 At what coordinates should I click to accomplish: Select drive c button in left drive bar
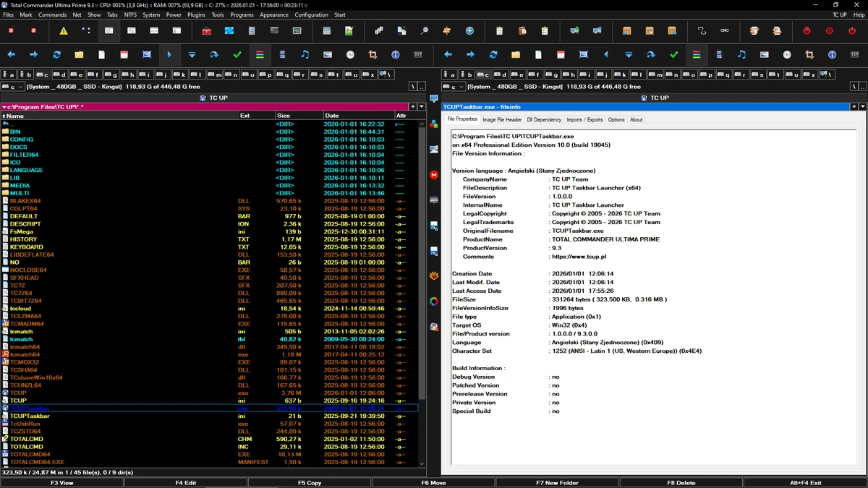41,74
